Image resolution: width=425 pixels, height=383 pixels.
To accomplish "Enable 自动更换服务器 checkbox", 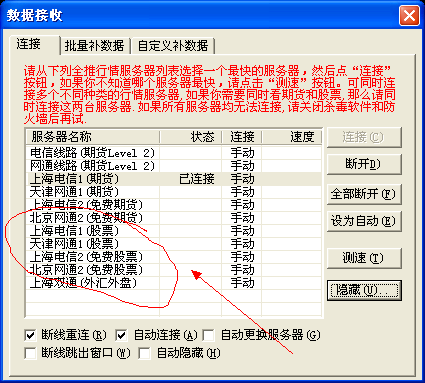I will click(209, 335).
